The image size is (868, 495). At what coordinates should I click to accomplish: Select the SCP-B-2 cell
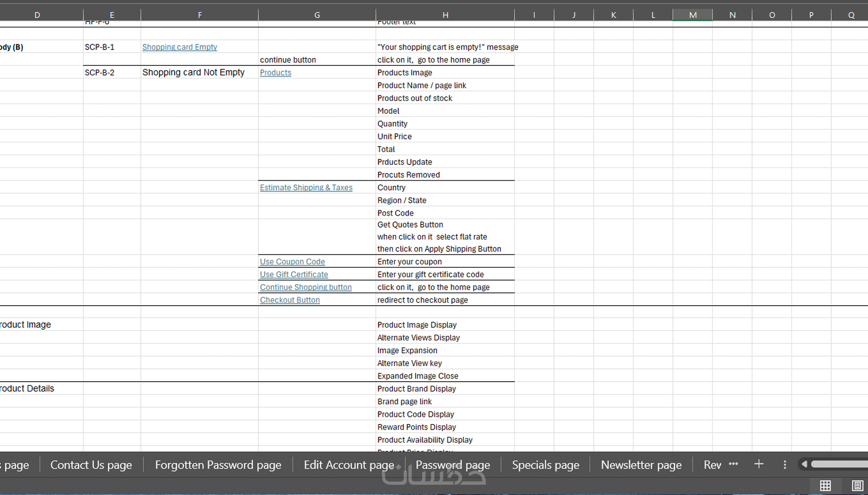tap(112, 72)
